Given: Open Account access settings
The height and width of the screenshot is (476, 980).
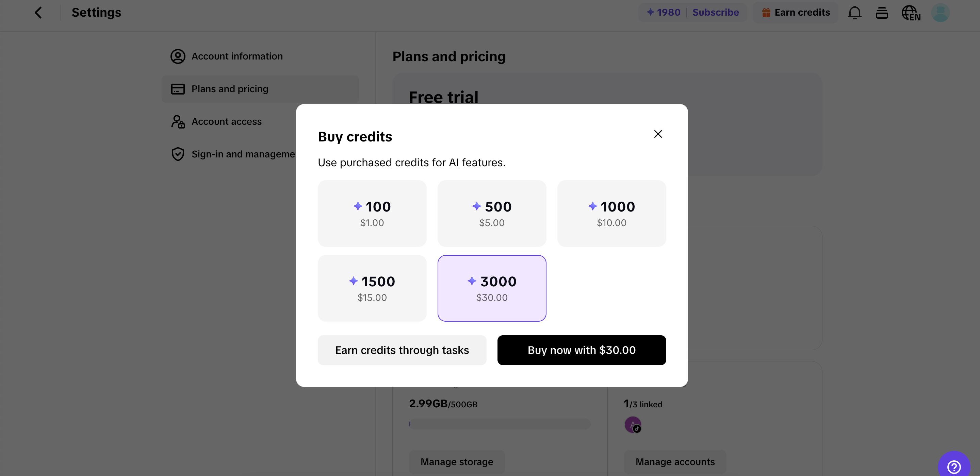Looking at the screenshot, I should pos(227,121).
